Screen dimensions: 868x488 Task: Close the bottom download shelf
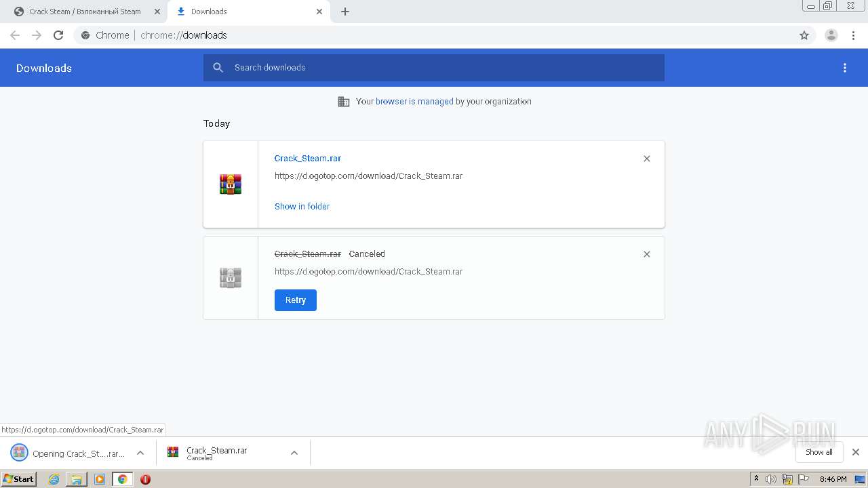coord(856,452)
